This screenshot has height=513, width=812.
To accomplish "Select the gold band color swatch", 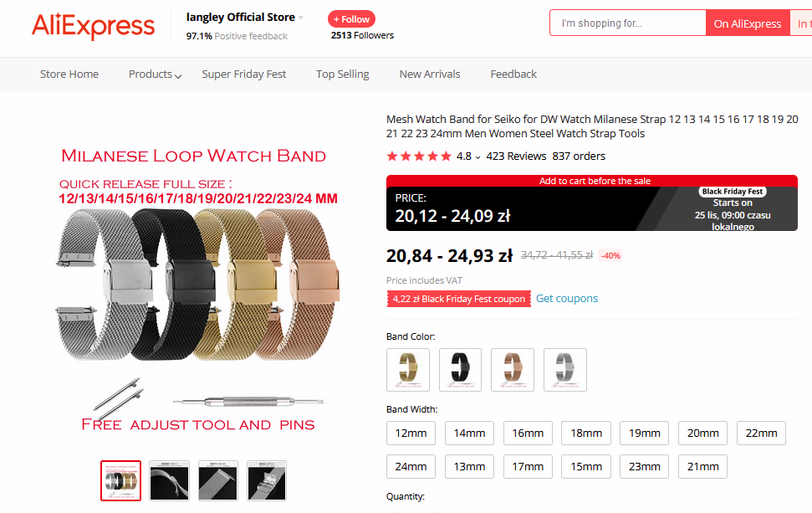I will (x=408, y=369).
